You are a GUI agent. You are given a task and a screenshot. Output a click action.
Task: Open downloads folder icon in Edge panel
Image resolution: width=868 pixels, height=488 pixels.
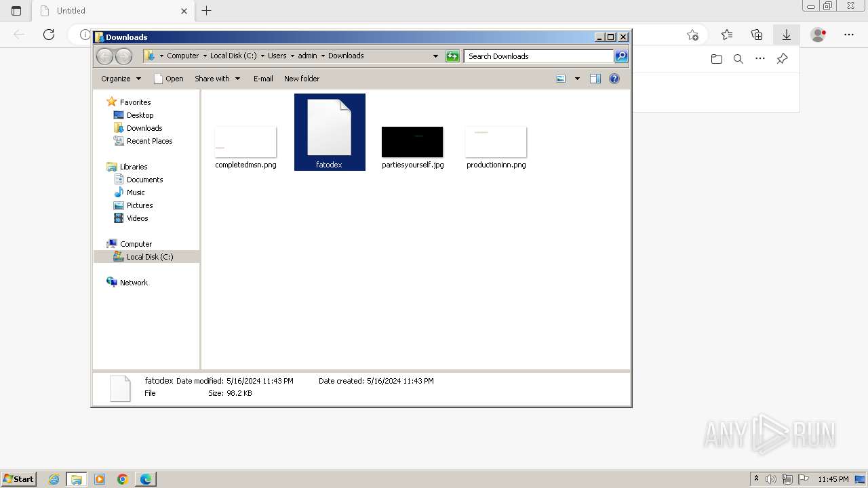pos(717,59)
